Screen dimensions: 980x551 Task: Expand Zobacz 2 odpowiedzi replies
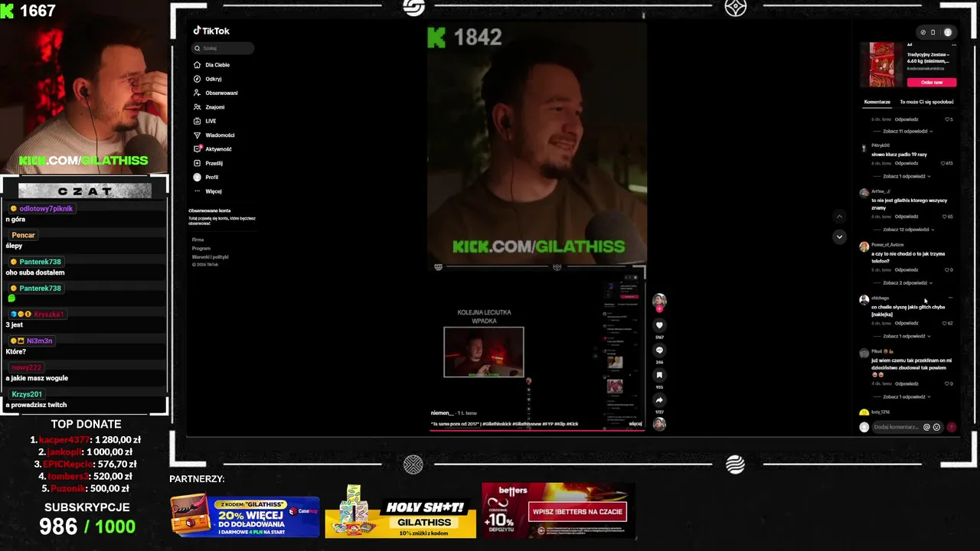(x=906, y=283)
